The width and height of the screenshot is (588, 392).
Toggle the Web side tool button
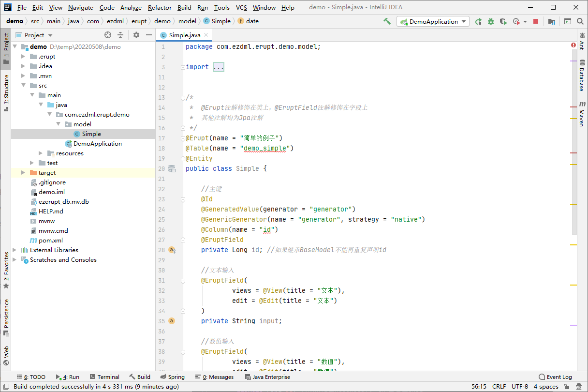pos(6,355)
